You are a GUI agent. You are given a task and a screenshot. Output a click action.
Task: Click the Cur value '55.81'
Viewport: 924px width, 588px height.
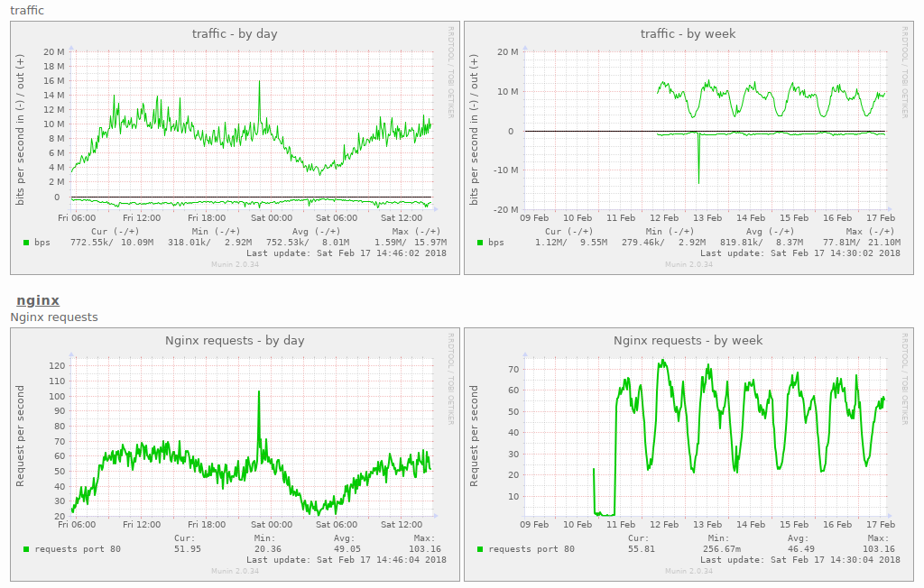[x=642, y=549]
